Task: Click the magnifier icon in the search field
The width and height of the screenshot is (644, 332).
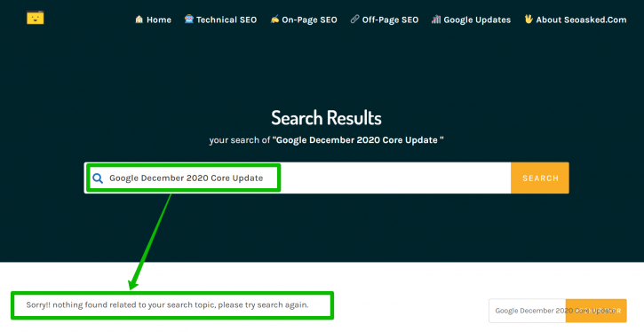Action: pos(98,178)
